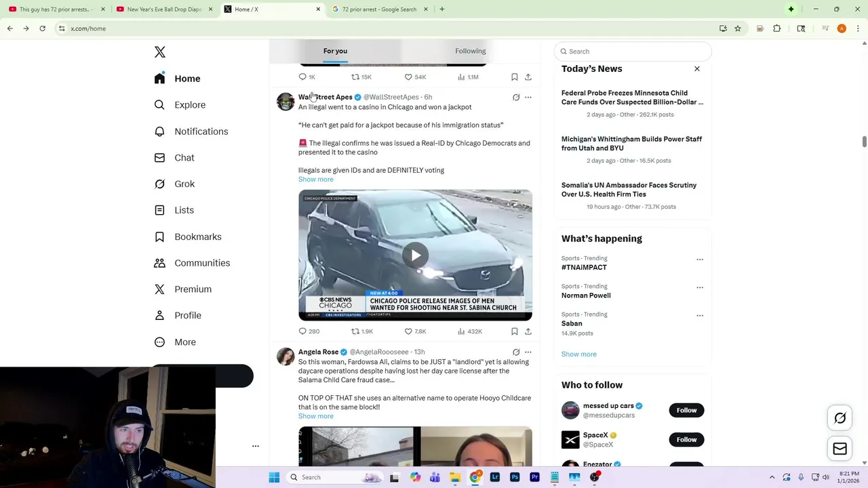Repost the top post with 15K reposts
868x488 pixels.
361,77
